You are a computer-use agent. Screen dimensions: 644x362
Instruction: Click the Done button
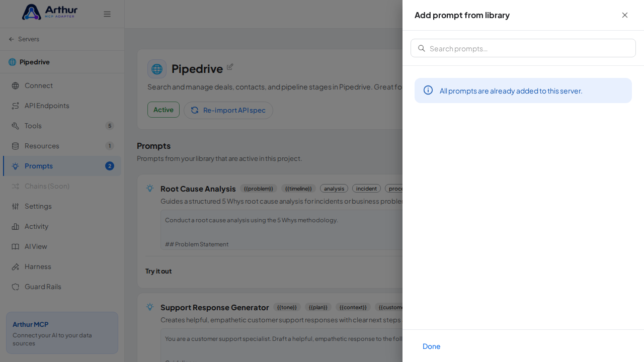tap(432, 346)
